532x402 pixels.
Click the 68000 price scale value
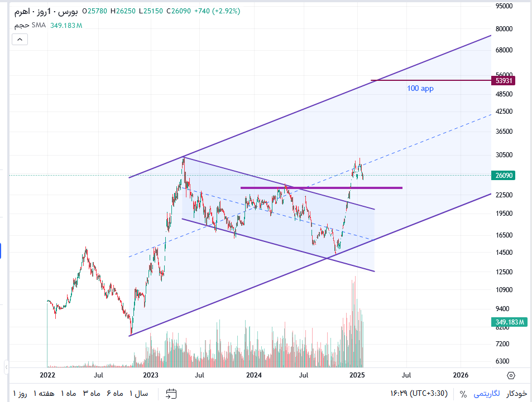pyautogui.click(x=504, y=50)
